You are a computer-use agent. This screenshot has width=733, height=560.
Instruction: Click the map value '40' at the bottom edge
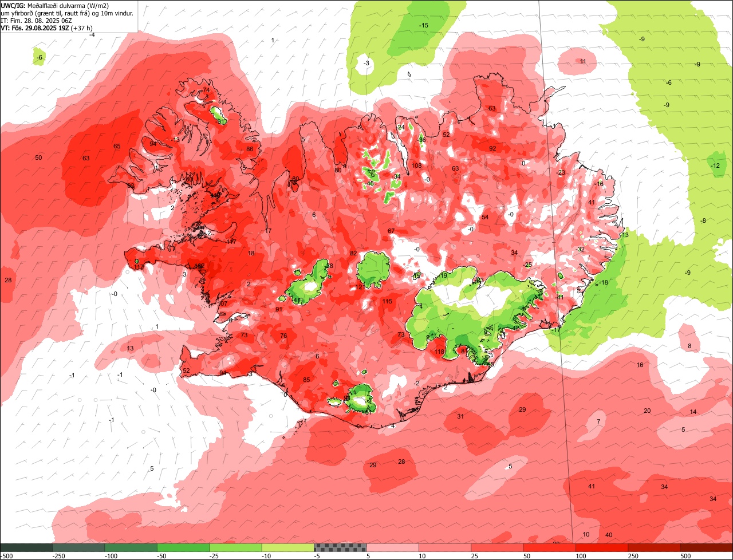tap(608, 535)
